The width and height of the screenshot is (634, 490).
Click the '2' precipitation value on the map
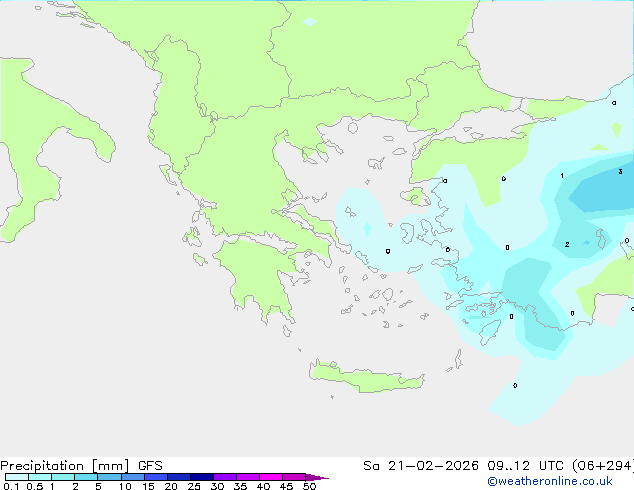coord(567,244)
